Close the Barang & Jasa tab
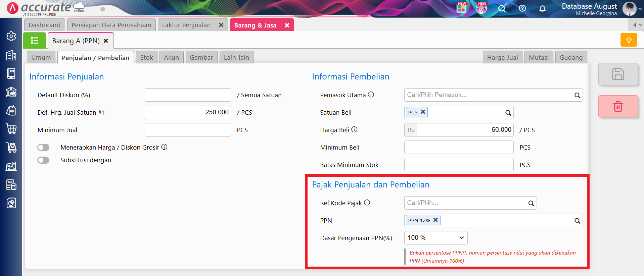This screenshot has width=644, height=276. coord(287,25)
